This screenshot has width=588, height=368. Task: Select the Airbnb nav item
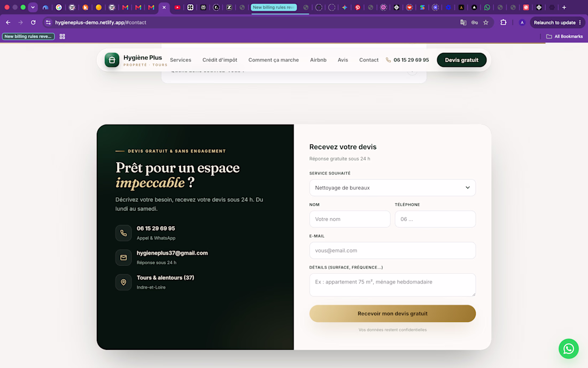click(x=318, y=60)
